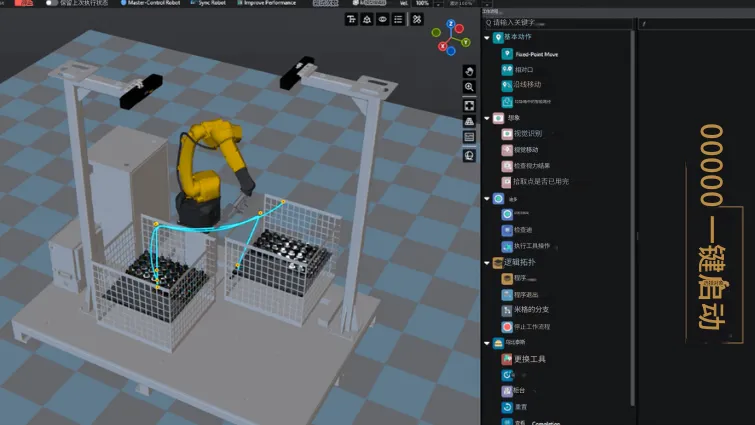Click the rightmost viewport toolbar icon after separator
Image resolution: width=755 pixels, height=425 pixels.
tap(417, 19)
